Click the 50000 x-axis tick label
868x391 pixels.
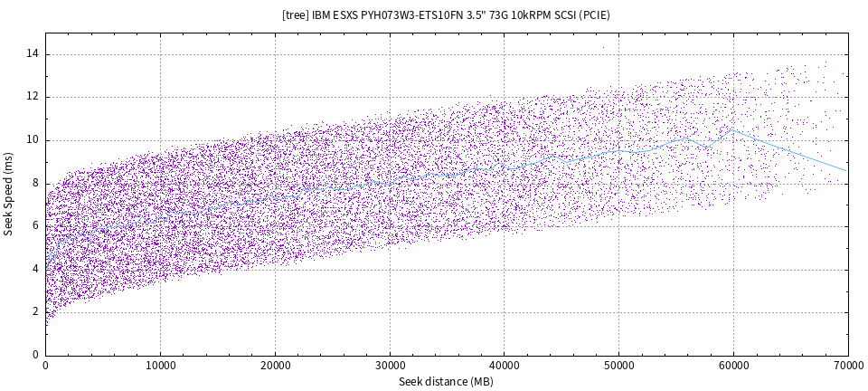[x=618, y=365]
